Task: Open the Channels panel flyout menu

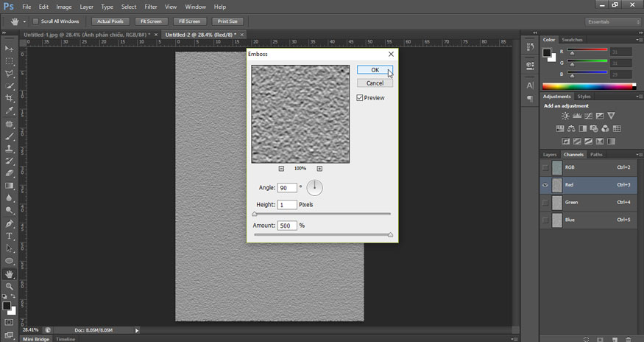Action: [x=639, y=155]
